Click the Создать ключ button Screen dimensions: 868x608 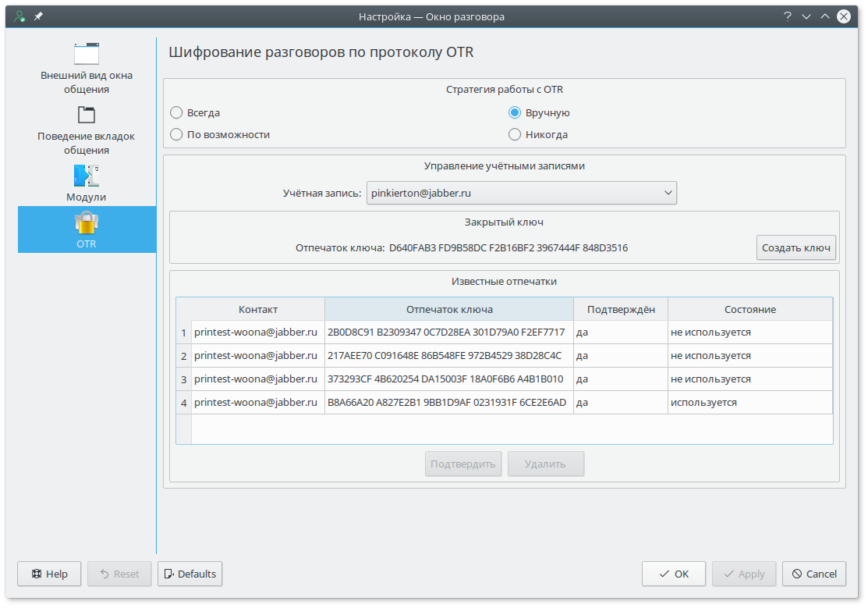tap(796, 247)
